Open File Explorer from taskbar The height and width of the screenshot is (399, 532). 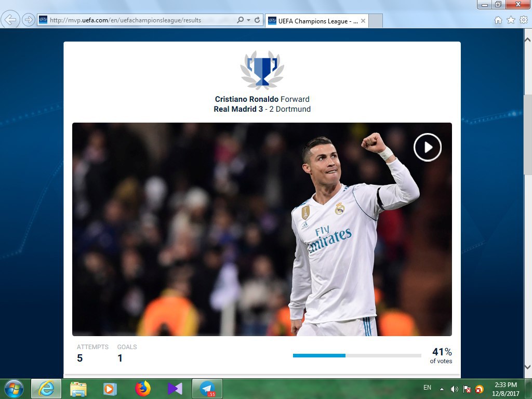(x=78, y=389)
